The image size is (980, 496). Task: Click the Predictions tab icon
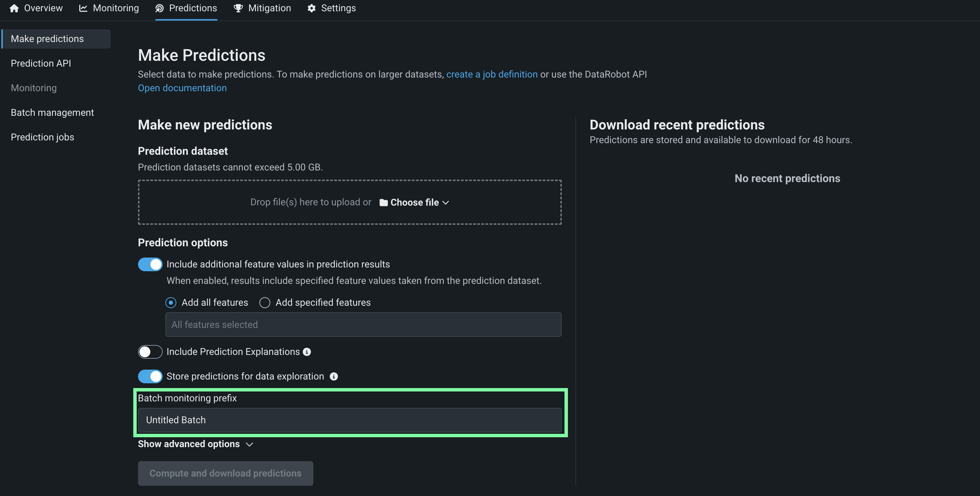click(x=159, y=8)
